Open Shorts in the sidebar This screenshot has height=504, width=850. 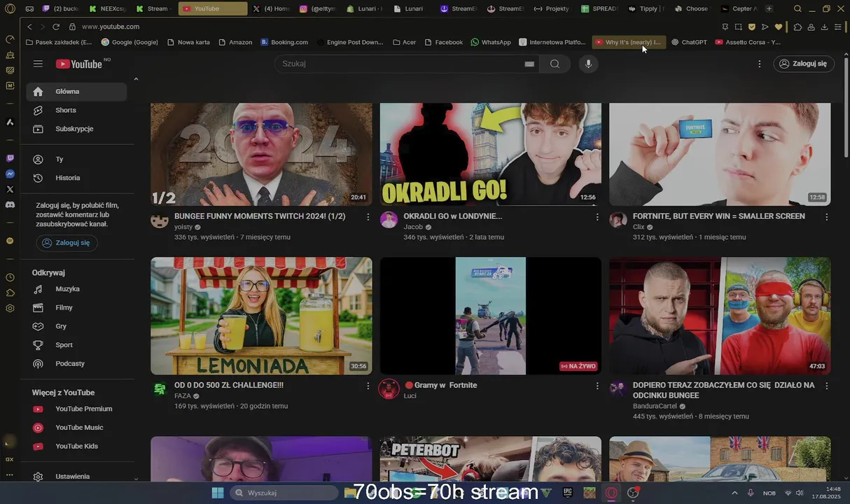[77, 110]
